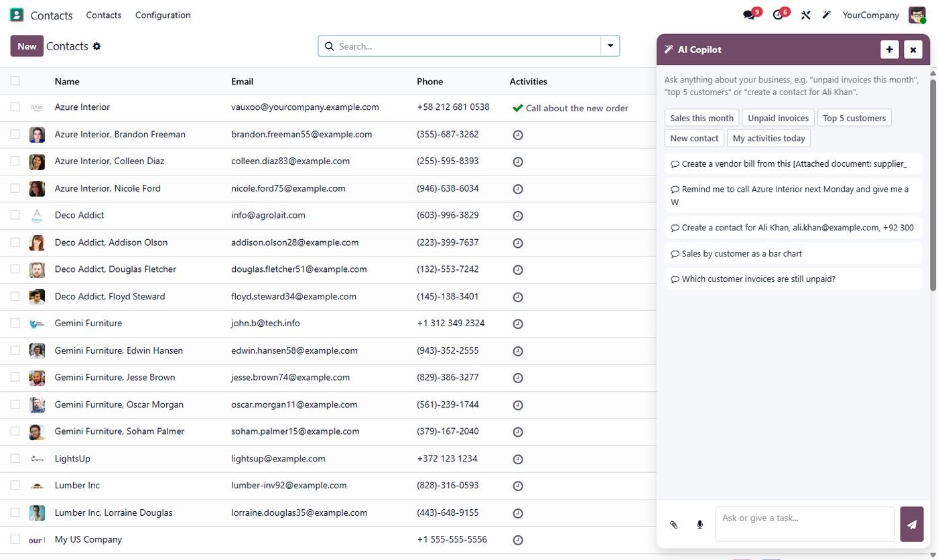Viewport: 938px width, 560px height.
Task: Open the user avatar menu
Action: [917, 15]
